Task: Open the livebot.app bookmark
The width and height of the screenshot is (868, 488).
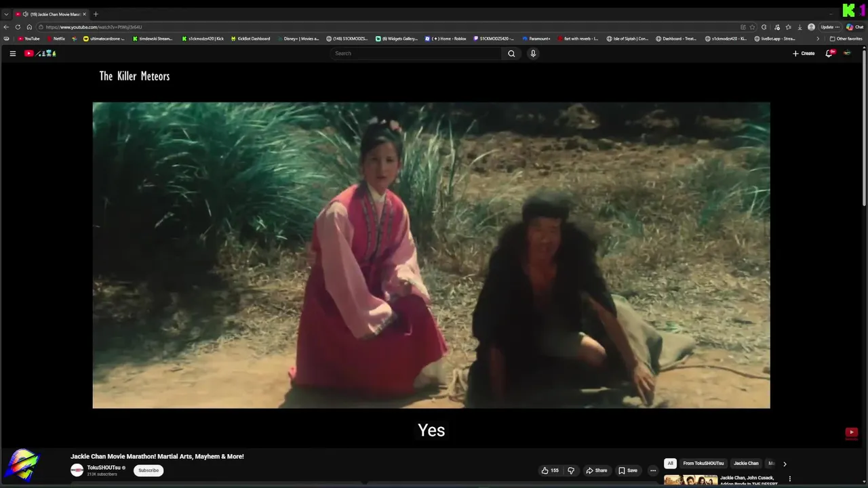Action: pyautogui.click(x=775, y=39)
